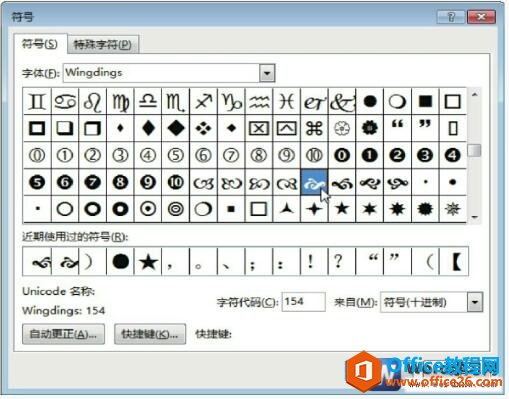This screenshot has height=399, width=509.
Task: Pick recent exclamation mark symbol
Action: point(314,262)
